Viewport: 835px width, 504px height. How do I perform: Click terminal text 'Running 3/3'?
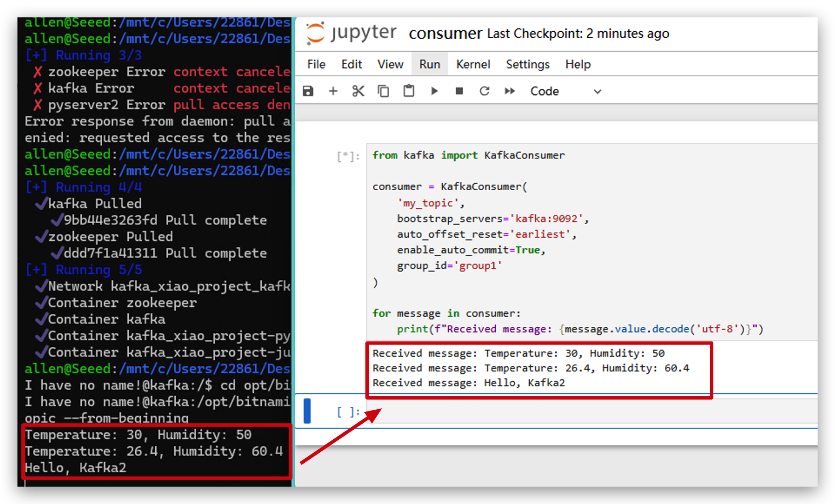point(99,55)
